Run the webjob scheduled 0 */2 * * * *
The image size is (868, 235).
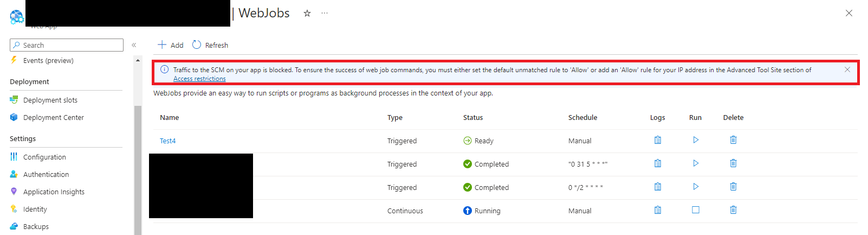coord(696,187)
